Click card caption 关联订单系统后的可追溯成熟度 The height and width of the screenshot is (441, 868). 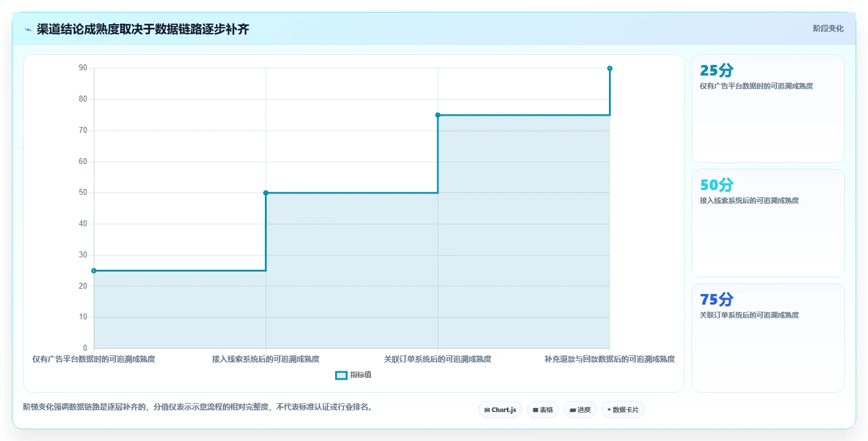(749, 315)
